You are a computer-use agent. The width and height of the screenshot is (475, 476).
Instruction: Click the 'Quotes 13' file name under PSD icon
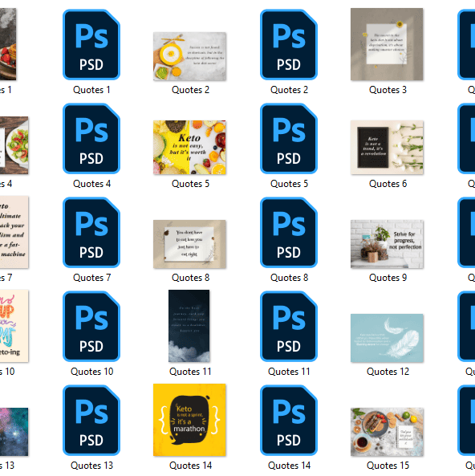click(x=91, y=466)
